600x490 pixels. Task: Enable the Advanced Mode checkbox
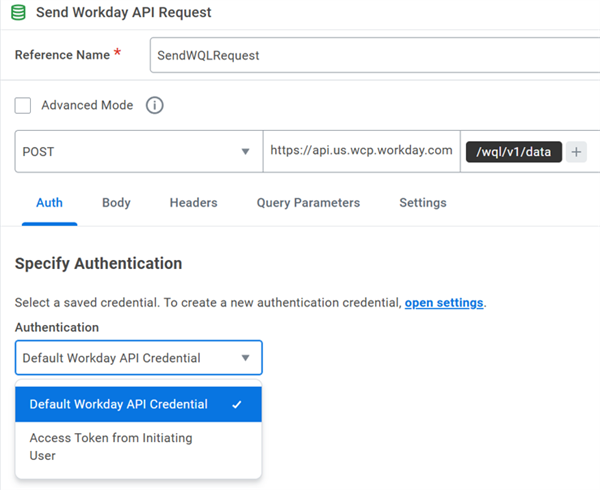[23, 105]
